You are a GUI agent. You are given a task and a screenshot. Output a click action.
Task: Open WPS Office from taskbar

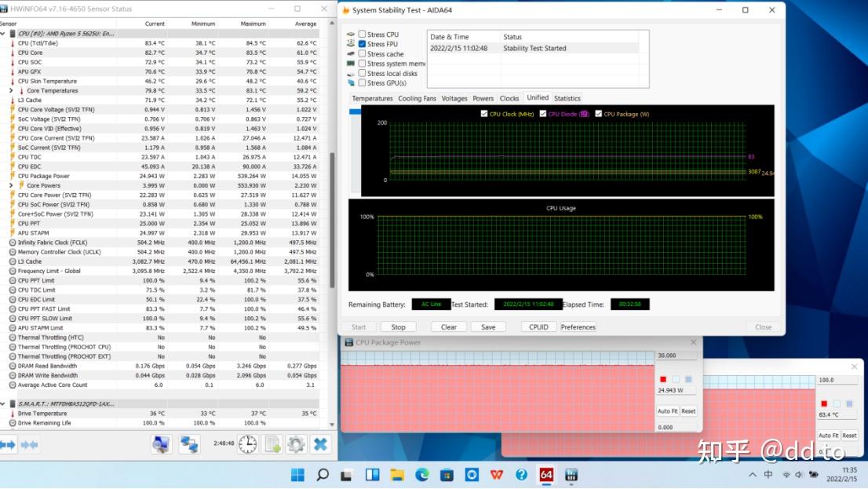pyautogui.click(x=497, y=475)
